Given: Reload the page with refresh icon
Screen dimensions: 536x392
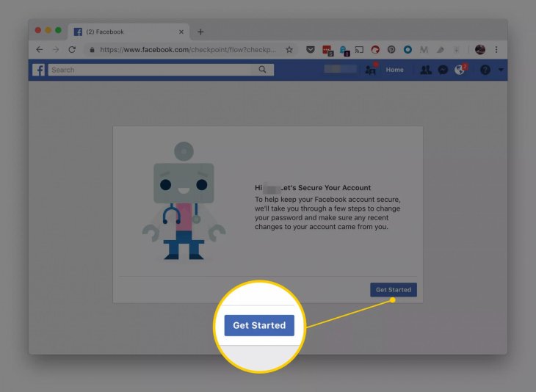Looking at the screenshot, I should (72, 50).
